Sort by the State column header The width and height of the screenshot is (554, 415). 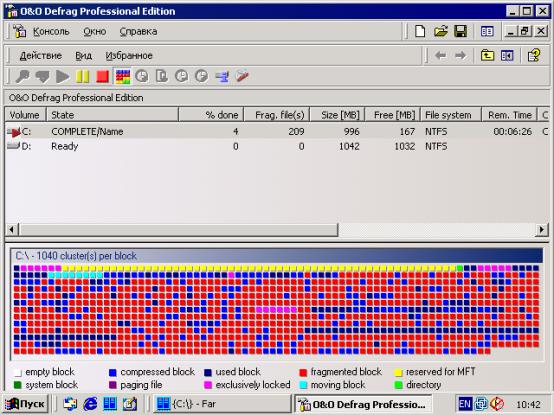[112, 115]
